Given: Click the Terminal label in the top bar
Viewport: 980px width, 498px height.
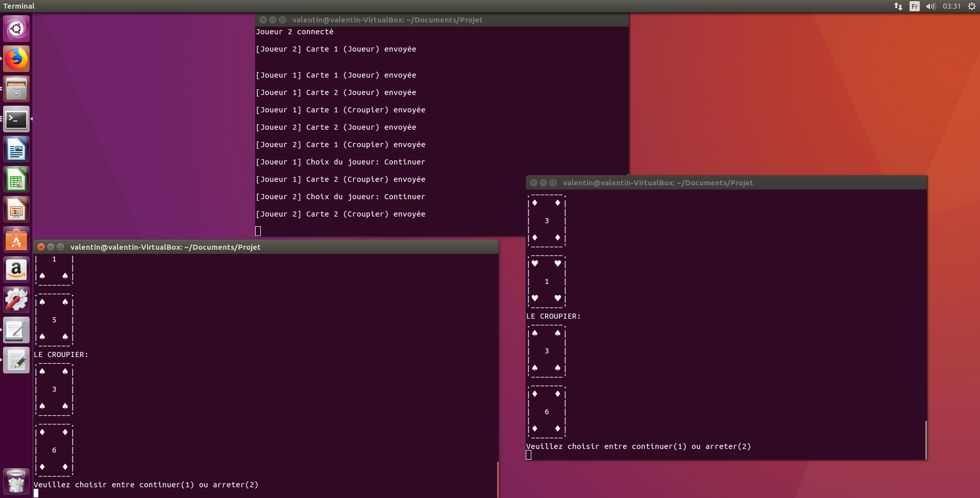Looking at the screenshot, I should pyautogui.click(x=19, y=6).
